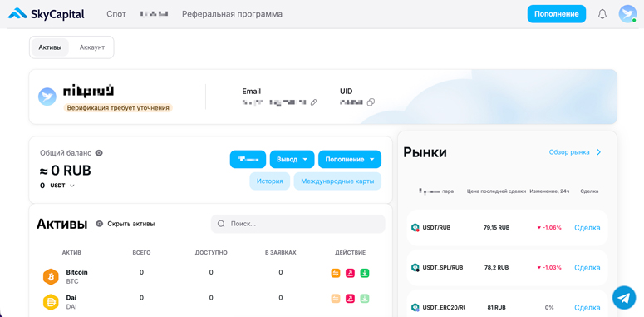This screenshot has width=644, height=317.
Task: Switch to the Аккаунт tab
Action: (92, 47)
